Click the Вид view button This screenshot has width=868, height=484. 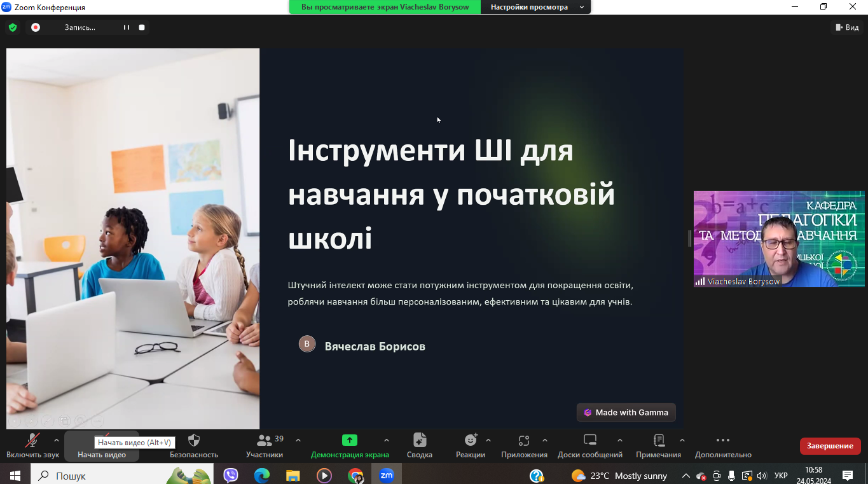[846, 27]
